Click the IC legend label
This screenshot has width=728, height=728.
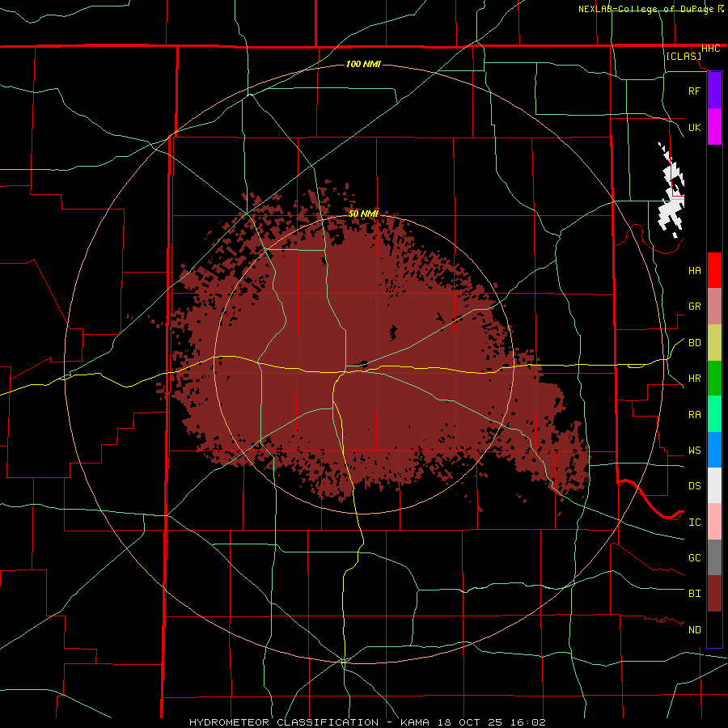(x=694, y=523)
